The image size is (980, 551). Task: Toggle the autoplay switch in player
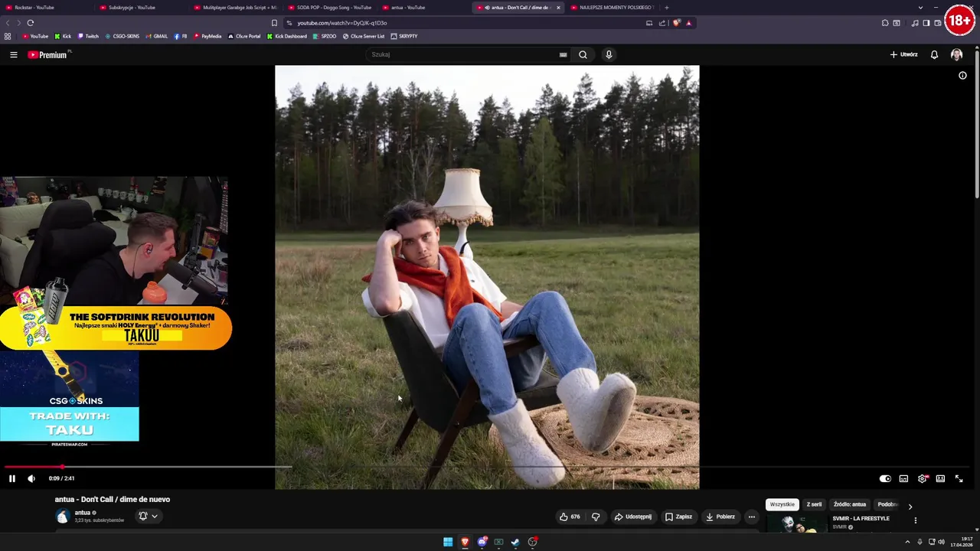click(x=885, y=478)
